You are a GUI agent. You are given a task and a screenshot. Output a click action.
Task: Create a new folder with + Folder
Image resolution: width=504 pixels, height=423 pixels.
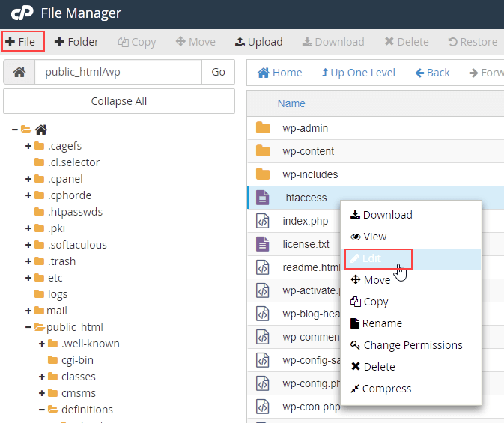click(76, 42)
